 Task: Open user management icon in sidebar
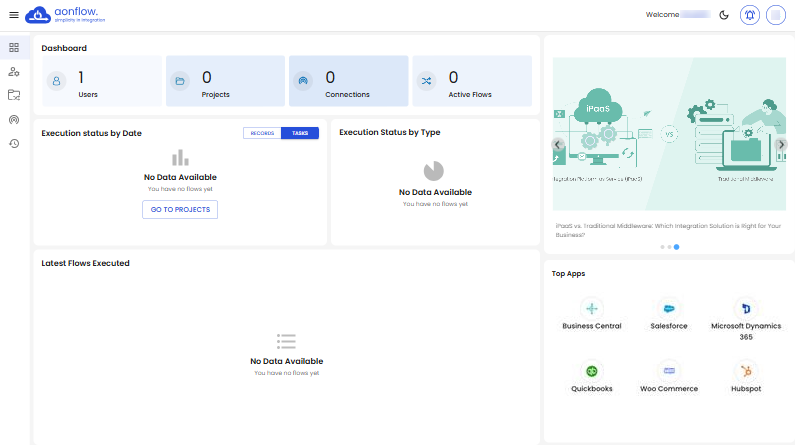14,71
